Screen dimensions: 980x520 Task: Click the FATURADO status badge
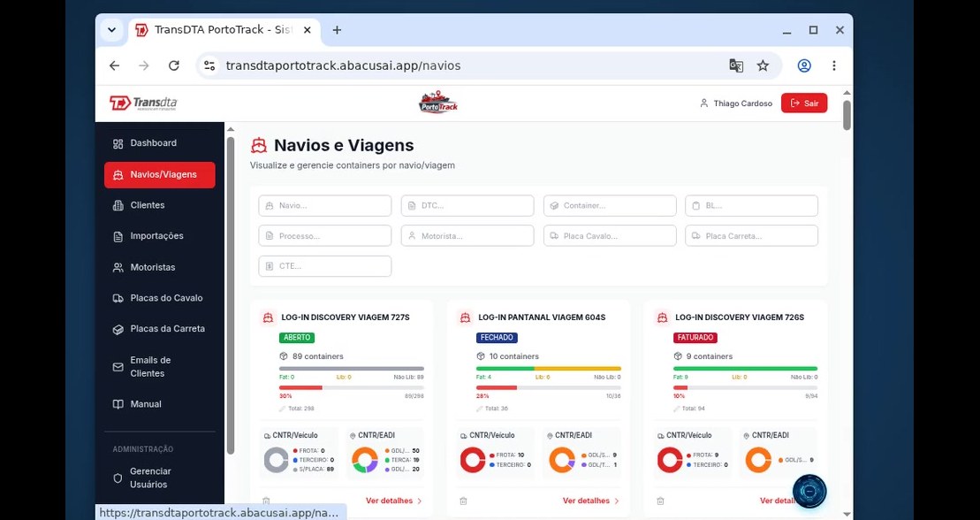click(695, 338)
